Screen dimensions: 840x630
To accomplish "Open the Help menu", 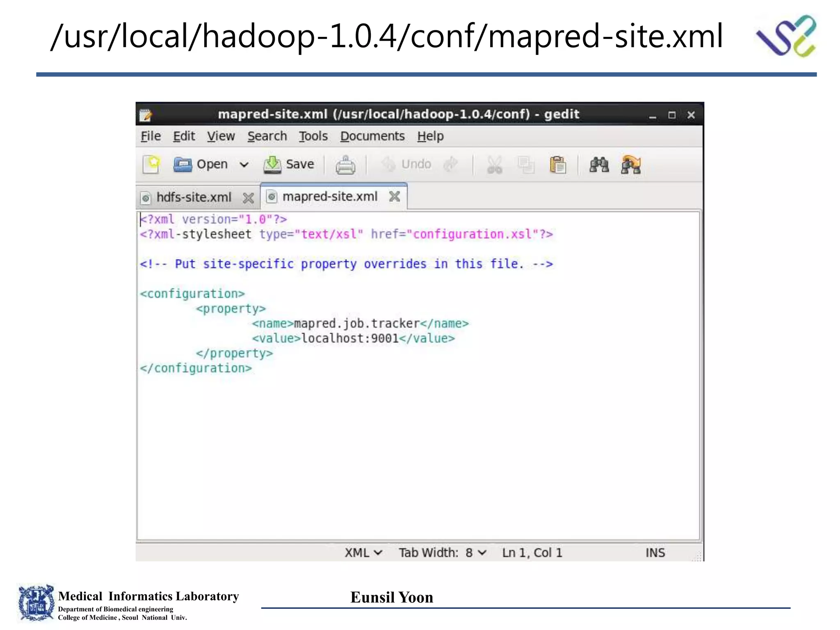I will tap(430, 136).
